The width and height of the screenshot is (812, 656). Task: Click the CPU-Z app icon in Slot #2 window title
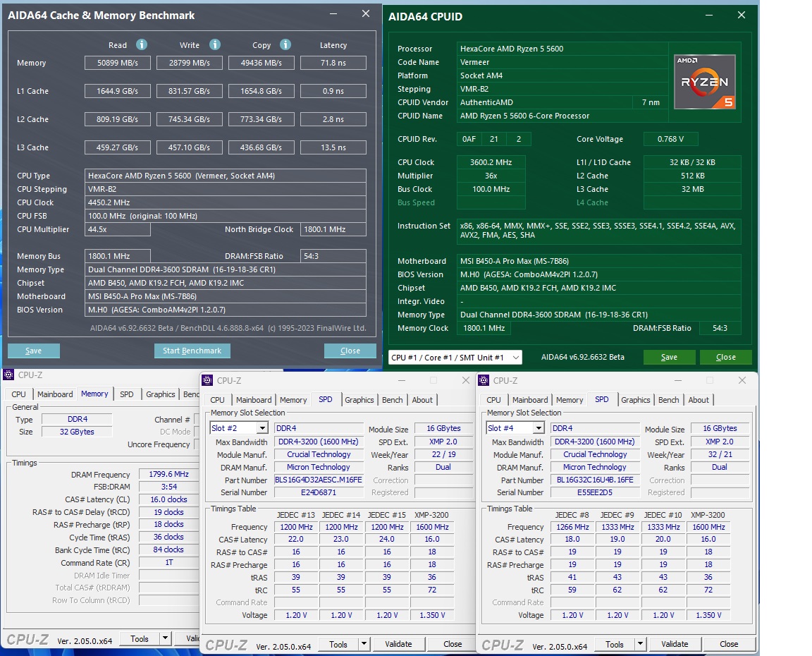point(208,380)
